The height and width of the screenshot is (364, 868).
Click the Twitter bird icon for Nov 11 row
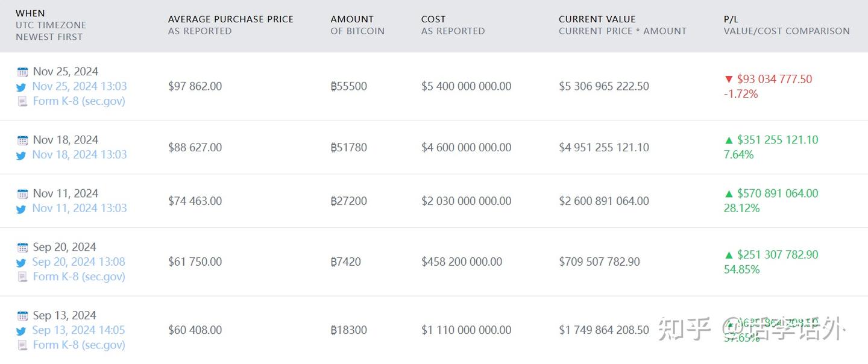click(21, 209)
